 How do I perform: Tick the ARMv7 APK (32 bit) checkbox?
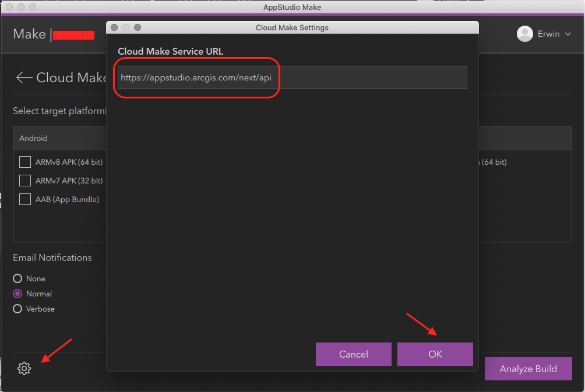click(25, 181)
